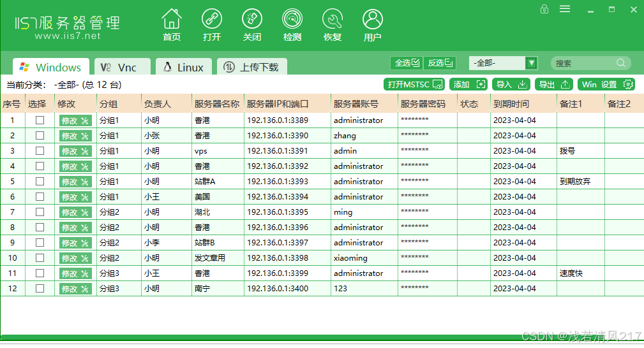Click the lock icon in title bar
Screen dimensions: 644x348
click(544, 9)
